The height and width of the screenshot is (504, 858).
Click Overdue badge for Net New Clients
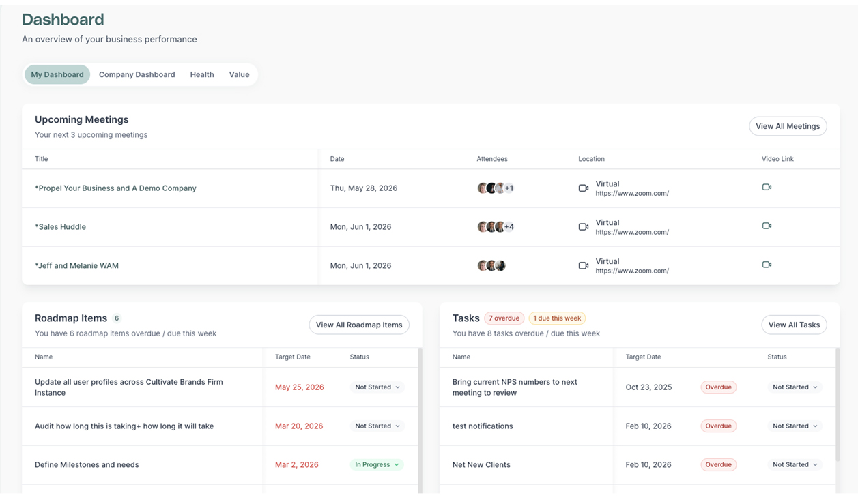[x=718, y=465]
